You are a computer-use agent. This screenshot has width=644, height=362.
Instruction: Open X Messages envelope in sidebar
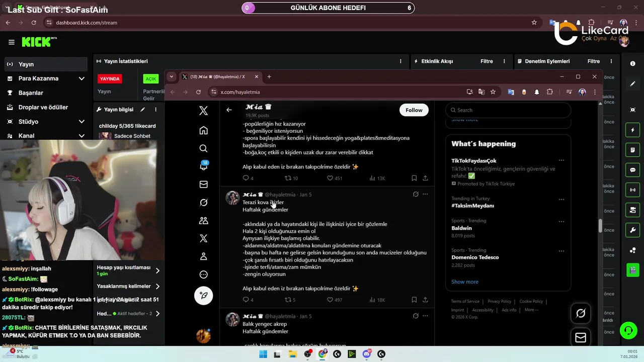[x=203, y=185]
